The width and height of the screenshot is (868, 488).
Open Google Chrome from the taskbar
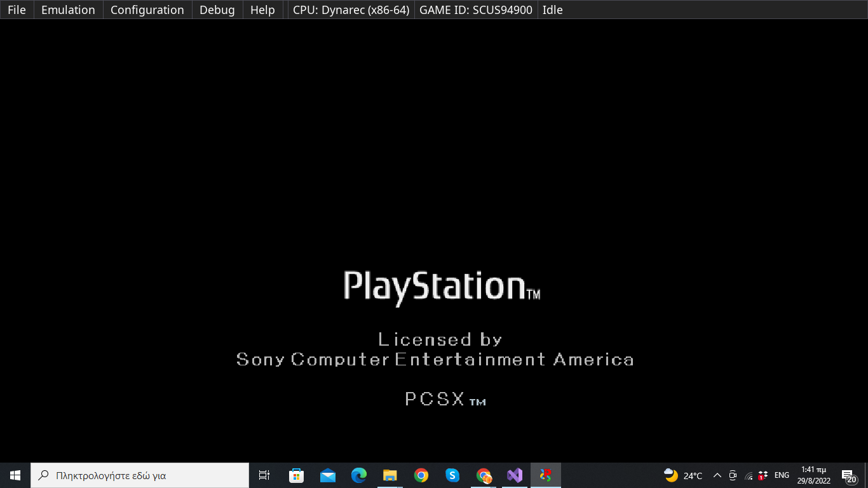(421, 475)
